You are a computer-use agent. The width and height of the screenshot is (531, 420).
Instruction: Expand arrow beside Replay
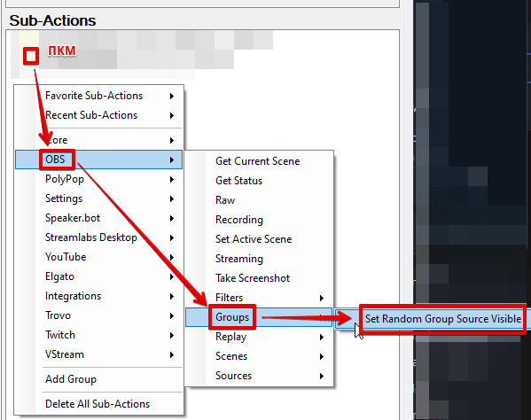[x=322, y=338]
